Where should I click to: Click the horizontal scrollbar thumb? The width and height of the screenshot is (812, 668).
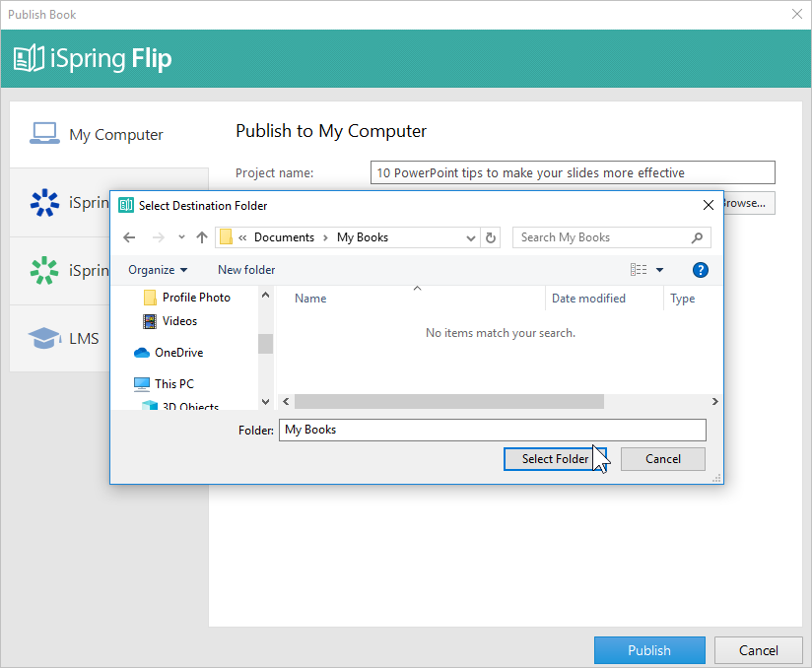click(449, 402)
